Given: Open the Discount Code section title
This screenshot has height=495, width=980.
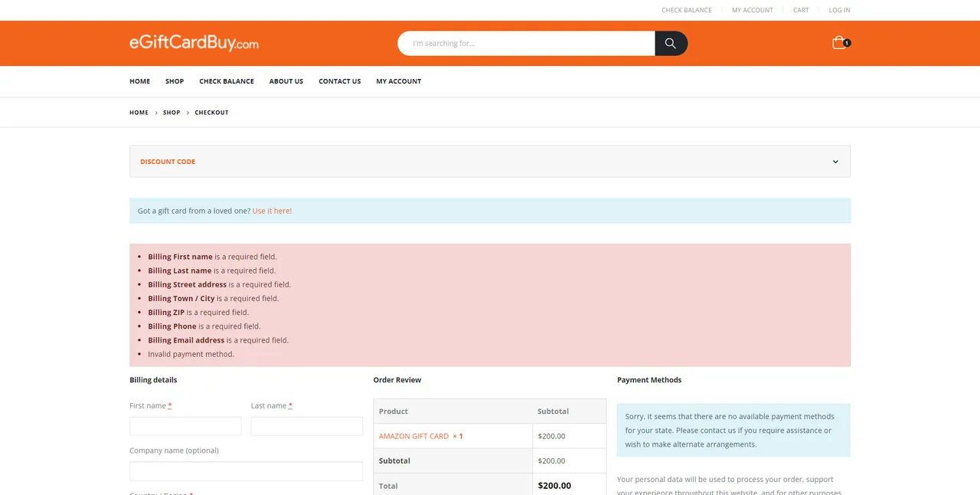Looking at the screenshot, I should pos(168,162).
